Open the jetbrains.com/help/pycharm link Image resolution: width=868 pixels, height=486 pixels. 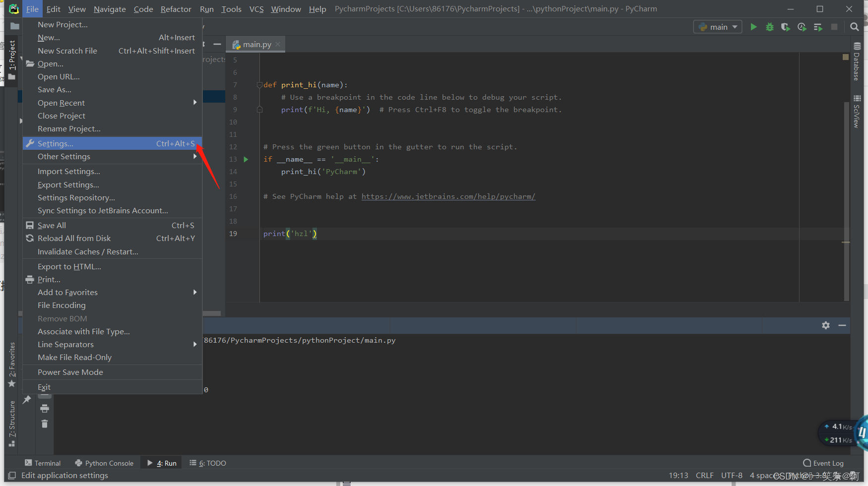(x=448, y=196)
